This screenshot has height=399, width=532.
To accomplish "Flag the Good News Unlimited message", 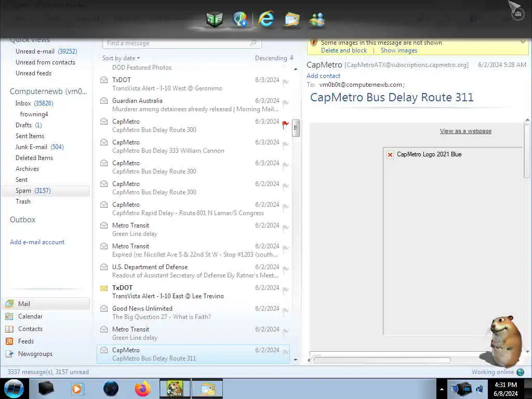I will 285,311.
